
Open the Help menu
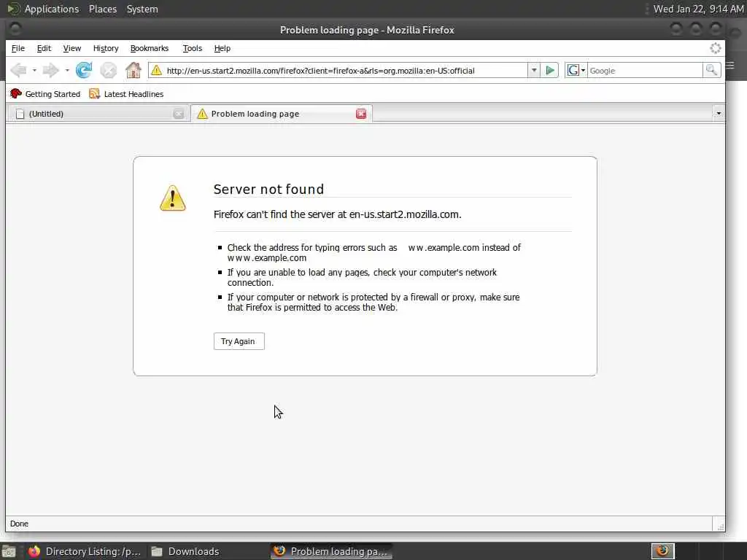coord(222,48)
